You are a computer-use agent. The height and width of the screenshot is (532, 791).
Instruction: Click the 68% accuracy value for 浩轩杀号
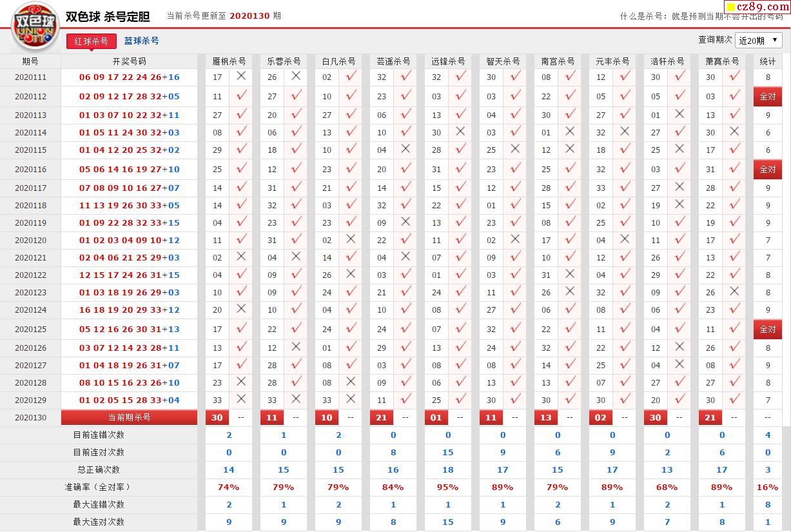pos(667,487)
